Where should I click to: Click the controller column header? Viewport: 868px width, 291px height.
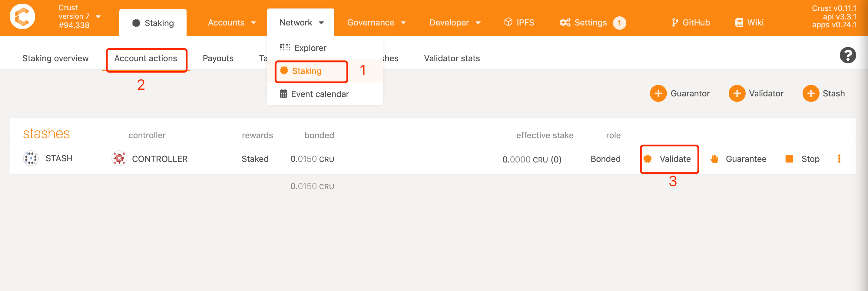[x=147, y=135]
